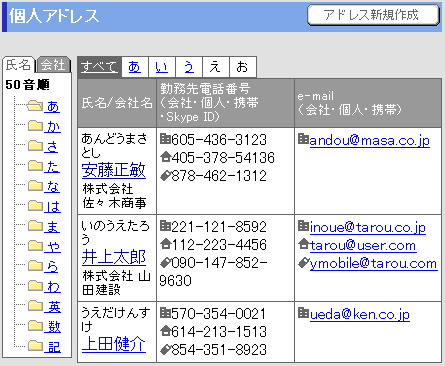Select the さ folder icon
The image size is (445, 366).
[x=35, y=146]
